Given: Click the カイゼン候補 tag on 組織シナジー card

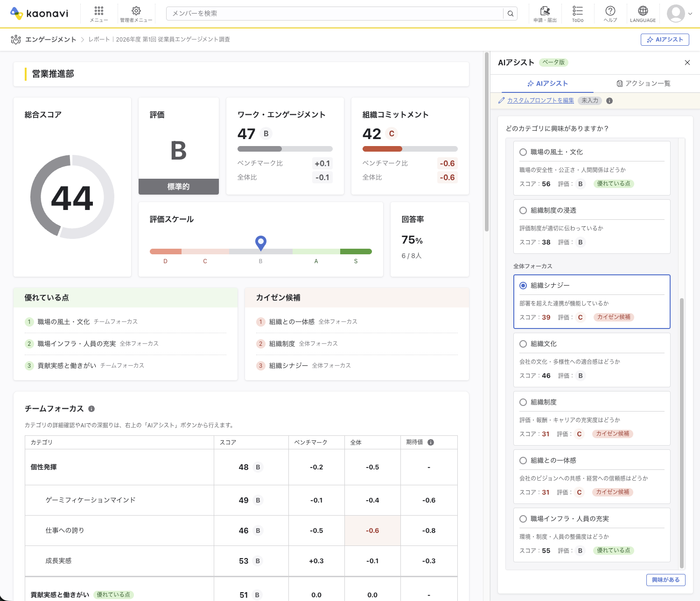Looking at the screenshot, I should [614, 317].
